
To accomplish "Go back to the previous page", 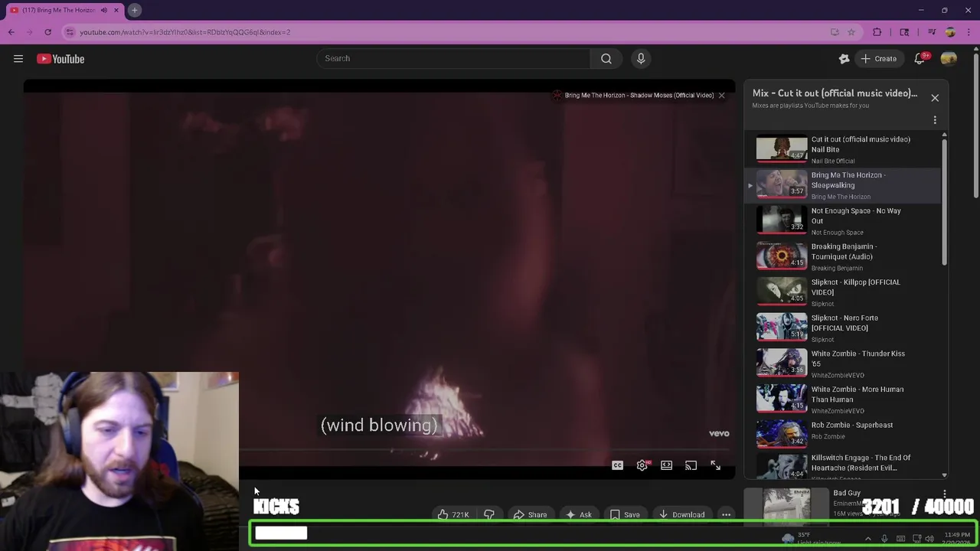I will 11,32.
